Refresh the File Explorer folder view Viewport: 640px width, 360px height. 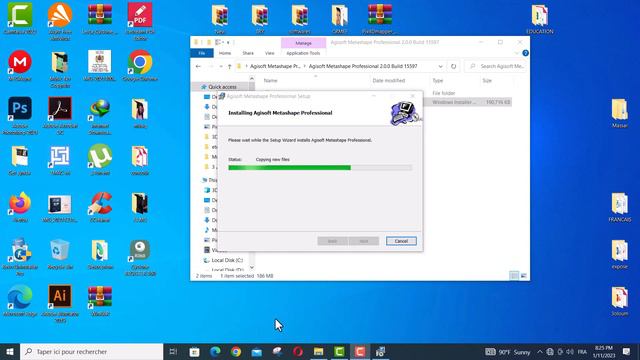click(453, 66)
